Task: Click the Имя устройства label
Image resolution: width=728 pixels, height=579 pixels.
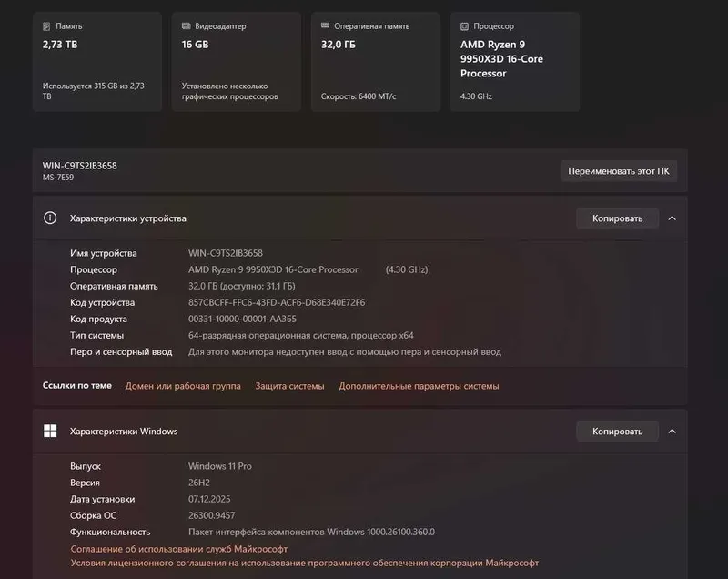Action: tap(104, 253)
